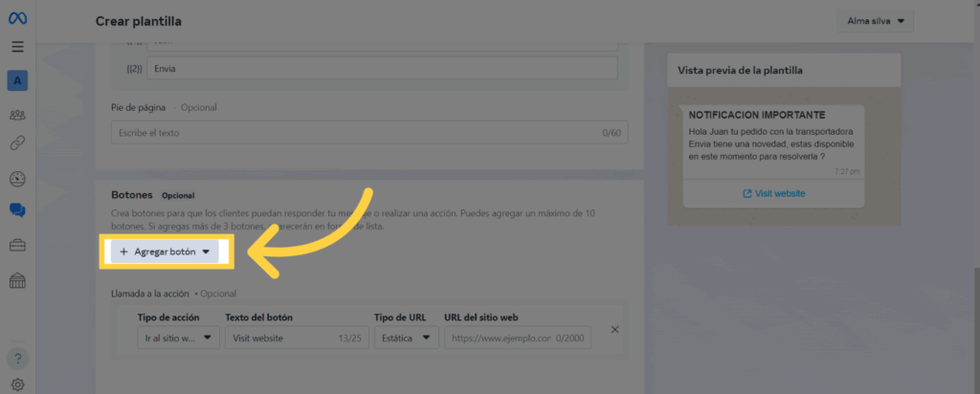Image resolution: width=980 pixels, height=394 pixels.
Task: Click the Pie de página text field
Action: point(368,132)
